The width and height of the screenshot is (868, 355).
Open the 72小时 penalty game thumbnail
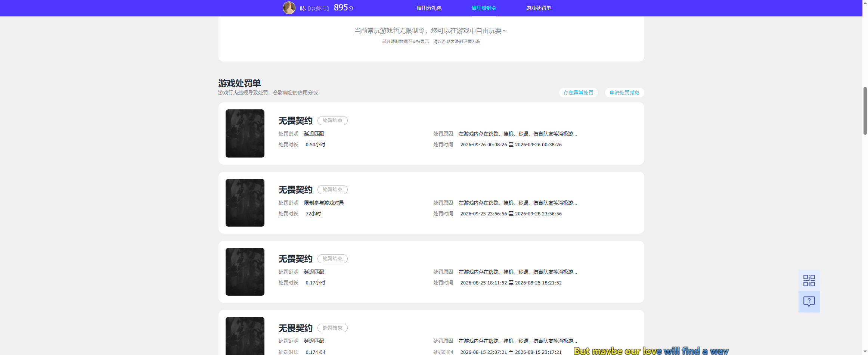pos(245,203)
